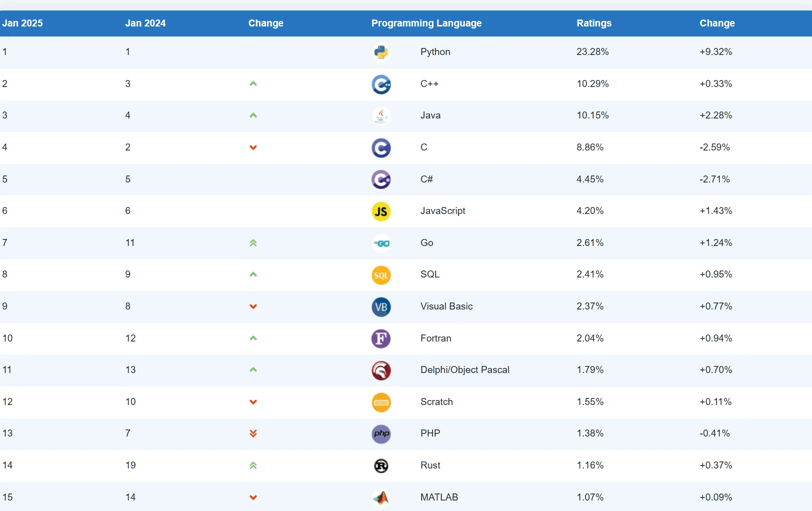Click the 10.15% rating for Java

click(x=592, y=115)
